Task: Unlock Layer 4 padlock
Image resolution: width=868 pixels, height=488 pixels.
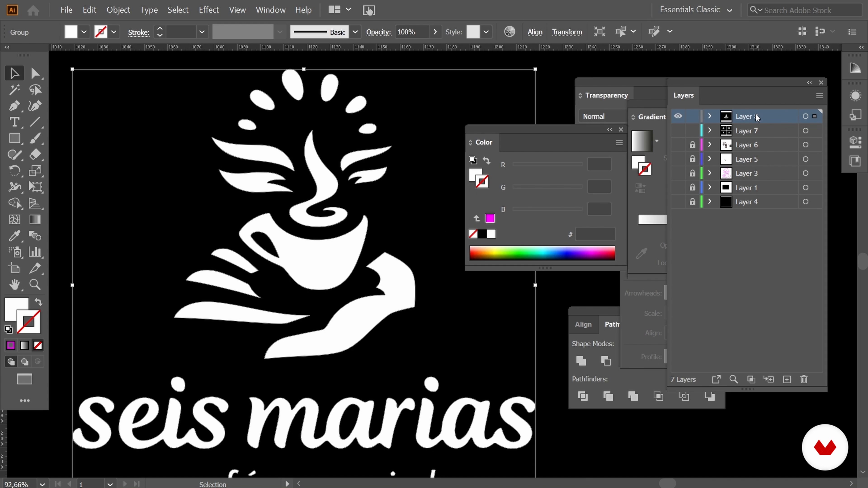Action: tap(692, 202)
